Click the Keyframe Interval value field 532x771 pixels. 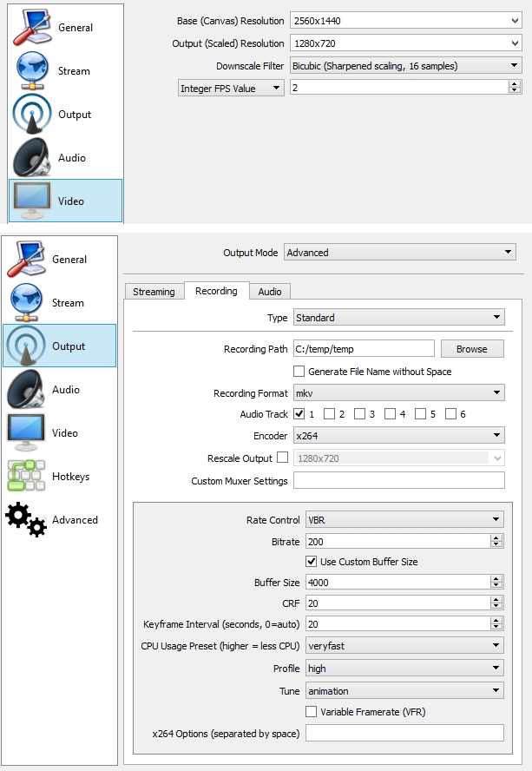pos(398,624)
